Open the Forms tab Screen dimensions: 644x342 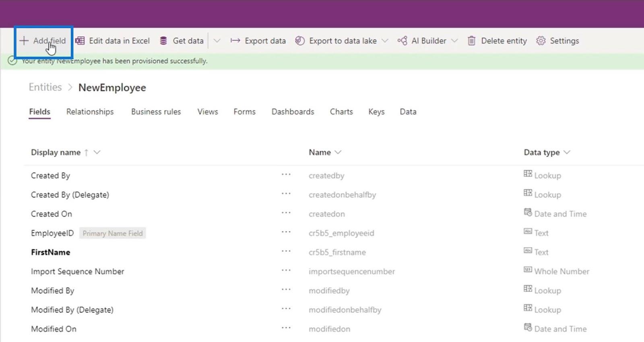244,111
